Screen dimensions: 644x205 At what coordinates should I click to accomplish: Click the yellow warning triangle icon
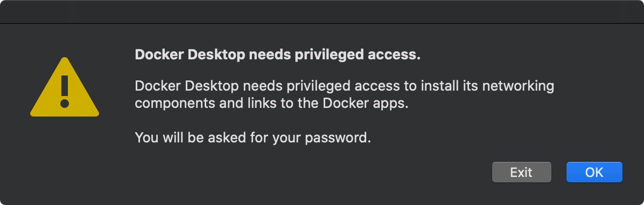(65, 87)
